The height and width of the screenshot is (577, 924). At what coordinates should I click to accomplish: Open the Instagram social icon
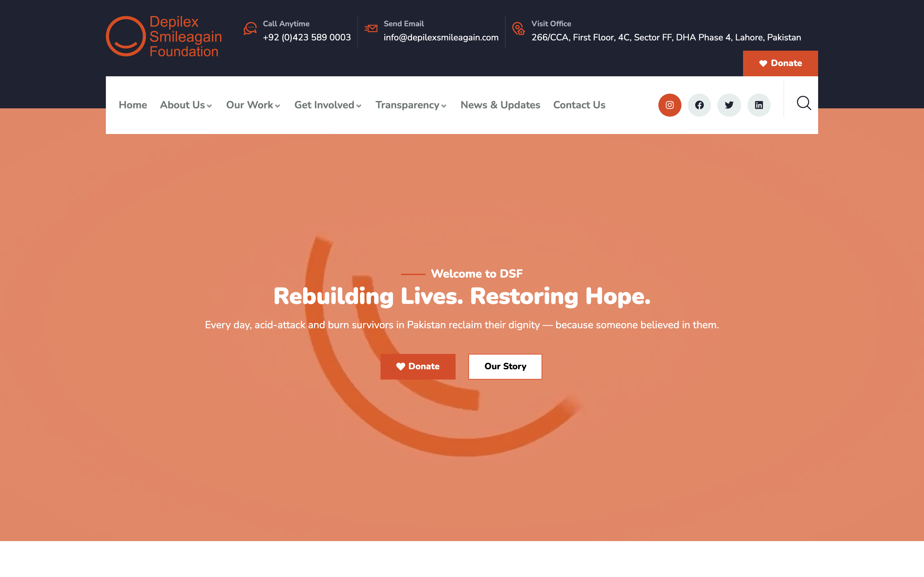(x=669, y=105)
